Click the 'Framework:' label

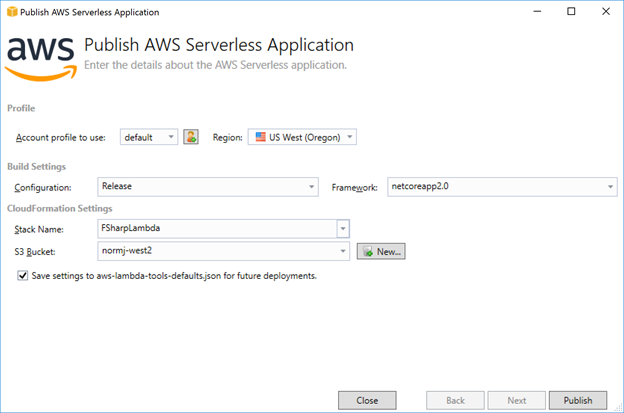pos(355,187)
